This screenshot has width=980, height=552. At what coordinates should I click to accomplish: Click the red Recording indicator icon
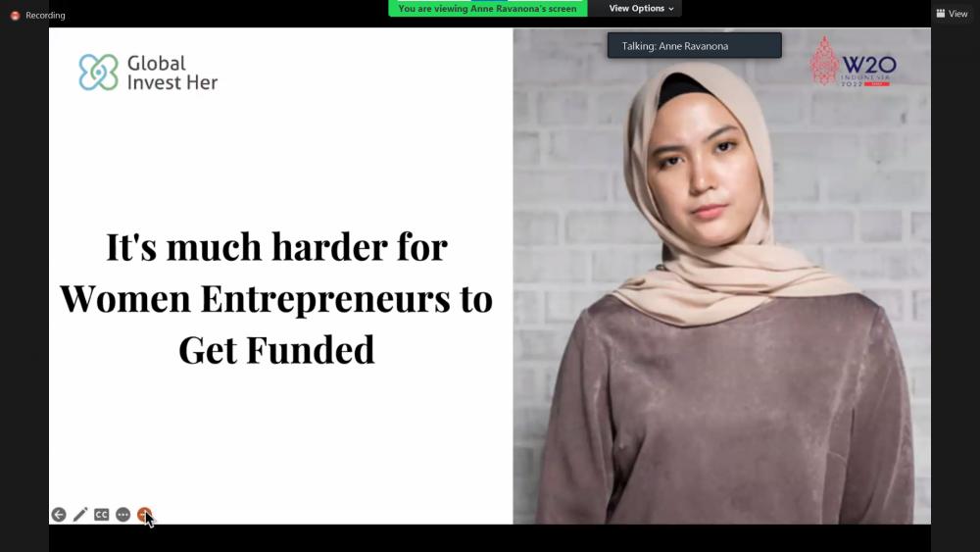tap(15, 15)
